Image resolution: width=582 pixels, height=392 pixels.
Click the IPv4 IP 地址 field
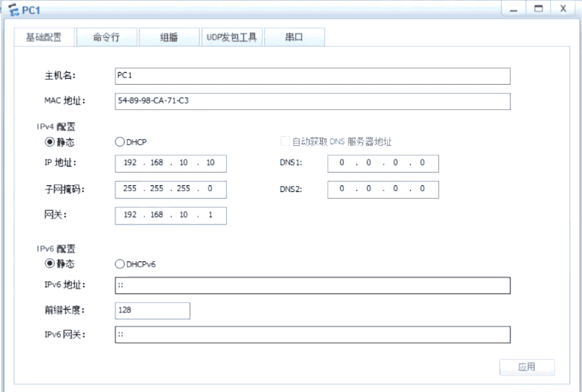coord(170,164)
